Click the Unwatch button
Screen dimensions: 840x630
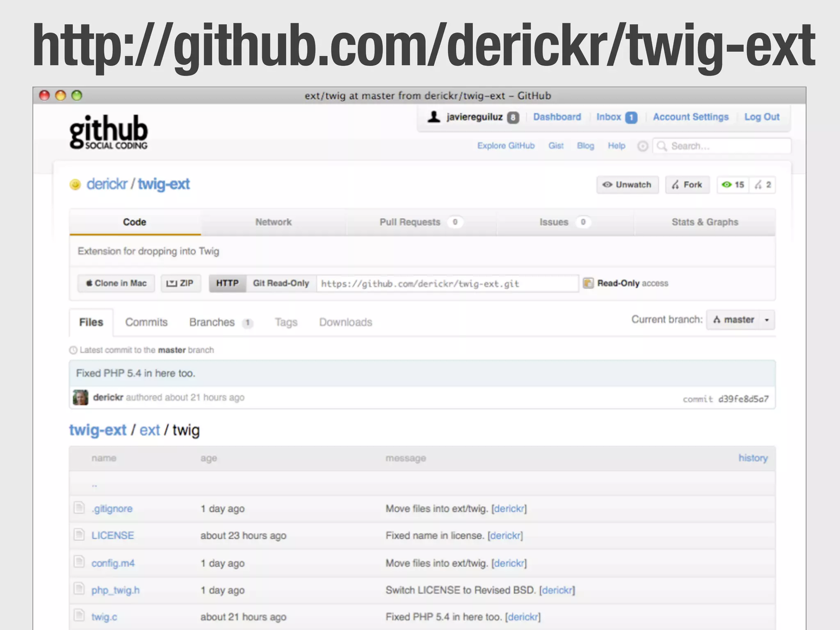[628, 185]
